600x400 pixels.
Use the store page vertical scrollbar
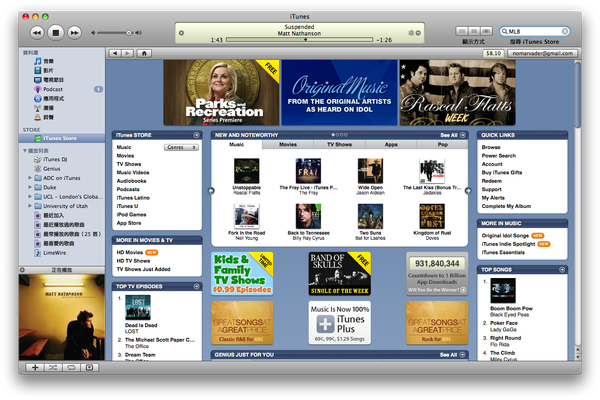click(x=578, y=95)
